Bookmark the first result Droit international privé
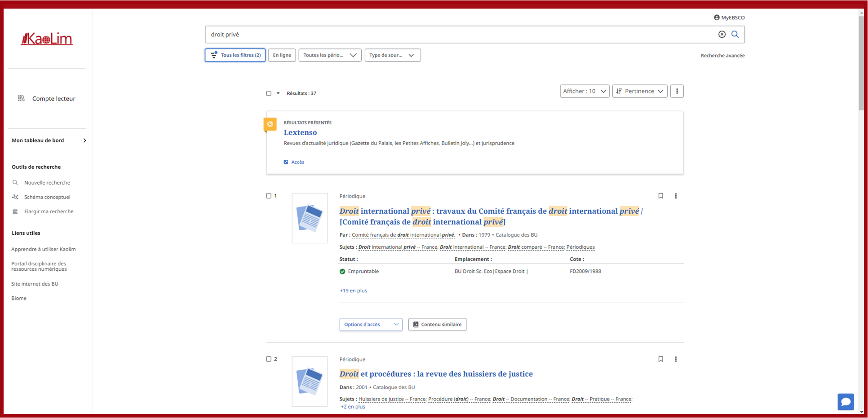The height and width of the screenshot is (418, 868). coord(660,196)
